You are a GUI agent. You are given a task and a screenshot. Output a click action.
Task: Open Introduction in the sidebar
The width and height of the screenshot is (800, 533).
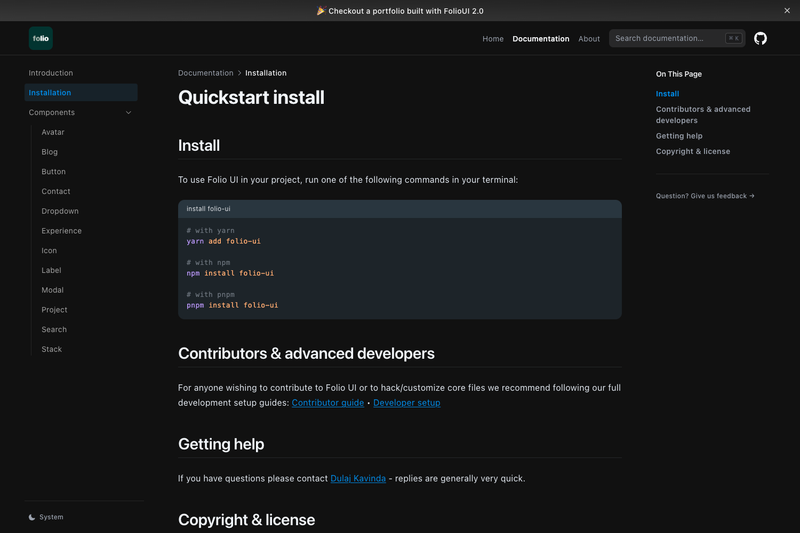click(51, 73)
